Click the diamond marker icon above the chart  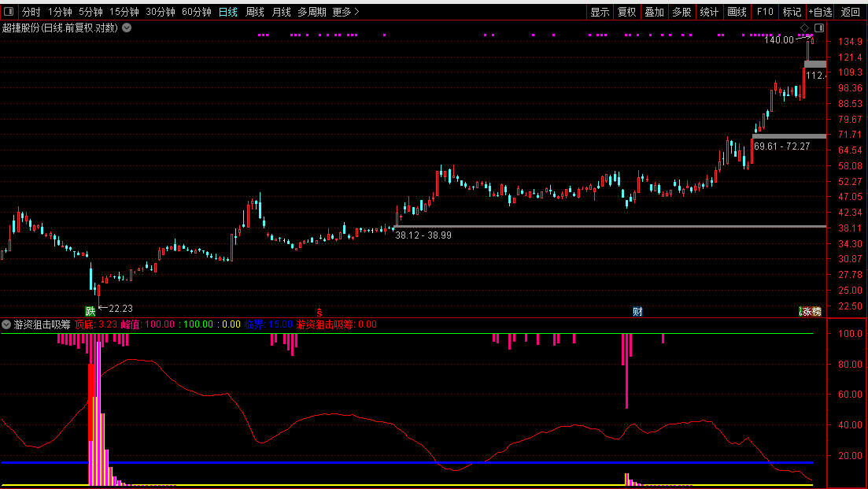point(804,28)
